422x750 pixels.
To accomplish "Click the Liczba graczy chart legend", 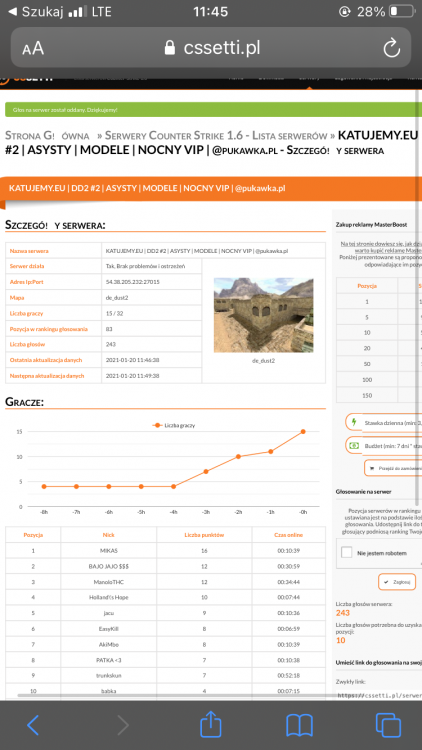I will [x=173, y=425].
